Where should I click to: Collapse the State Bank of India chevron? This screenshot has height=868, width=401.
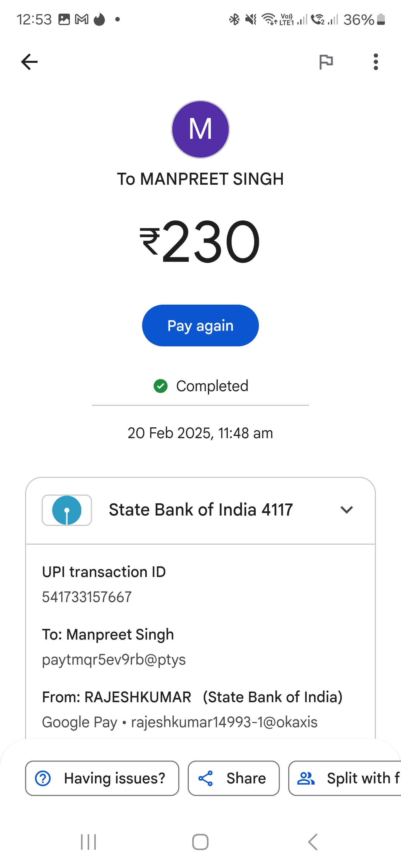tap(346, 510)
